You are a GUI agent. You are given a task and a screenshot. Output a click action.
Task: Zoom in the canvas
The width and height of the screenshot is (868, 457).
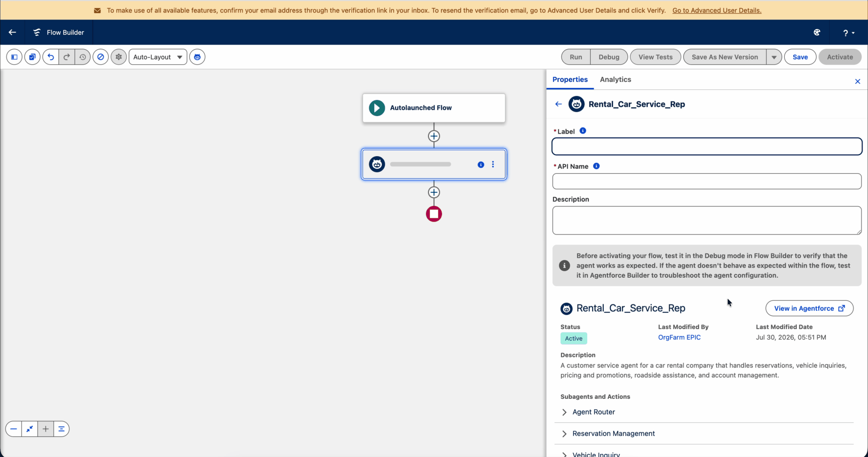46,429
